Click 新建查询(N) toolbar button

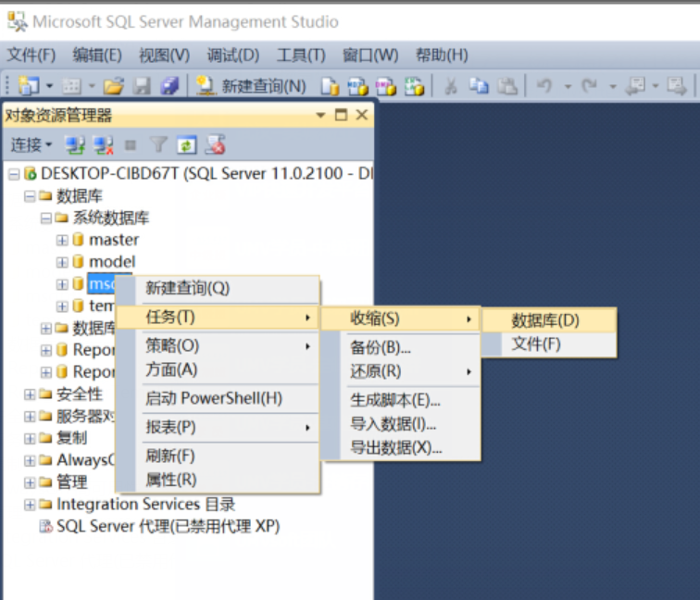tap(251, 86)
